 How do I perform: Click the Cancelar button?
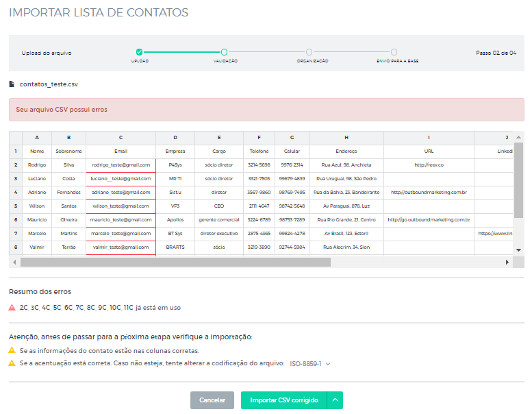click(212, 400)
